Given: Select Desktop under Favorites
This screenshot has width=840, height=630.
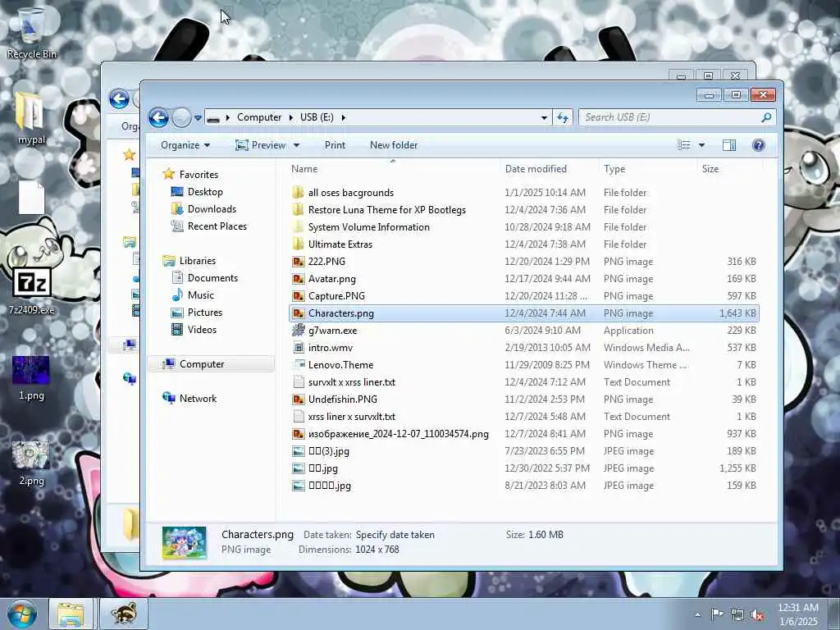Looking at the screenshot, I should click(204, 192).
